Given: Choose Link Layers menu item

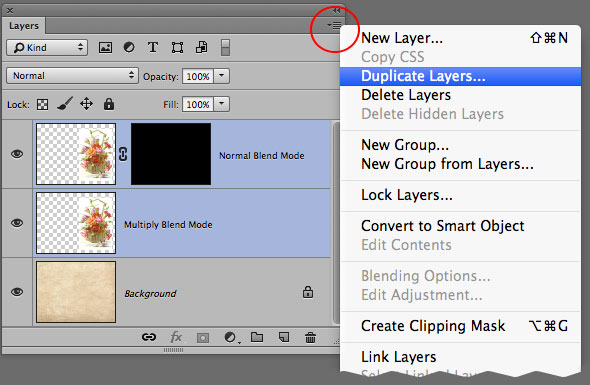Looking at the screenshot, I should 461,357.
